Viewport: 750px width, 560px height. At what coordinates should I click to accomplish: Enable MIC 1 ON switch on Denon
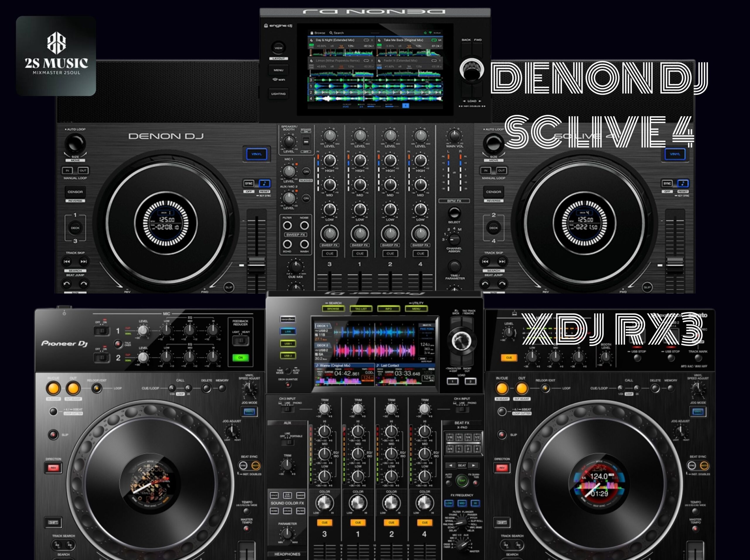click(306, 171)
